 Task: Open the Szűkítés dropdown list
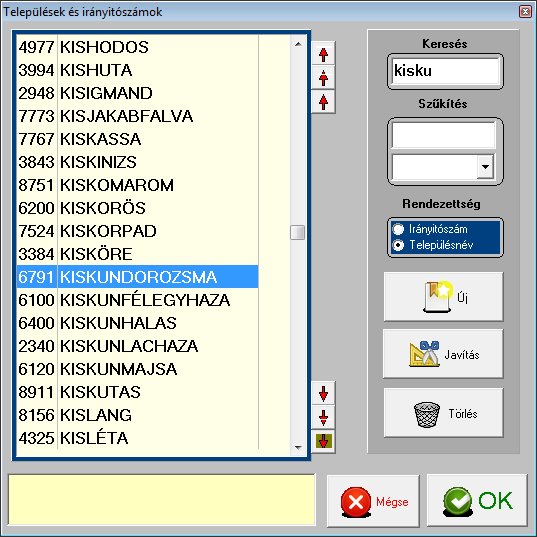[x=485, y=167]
